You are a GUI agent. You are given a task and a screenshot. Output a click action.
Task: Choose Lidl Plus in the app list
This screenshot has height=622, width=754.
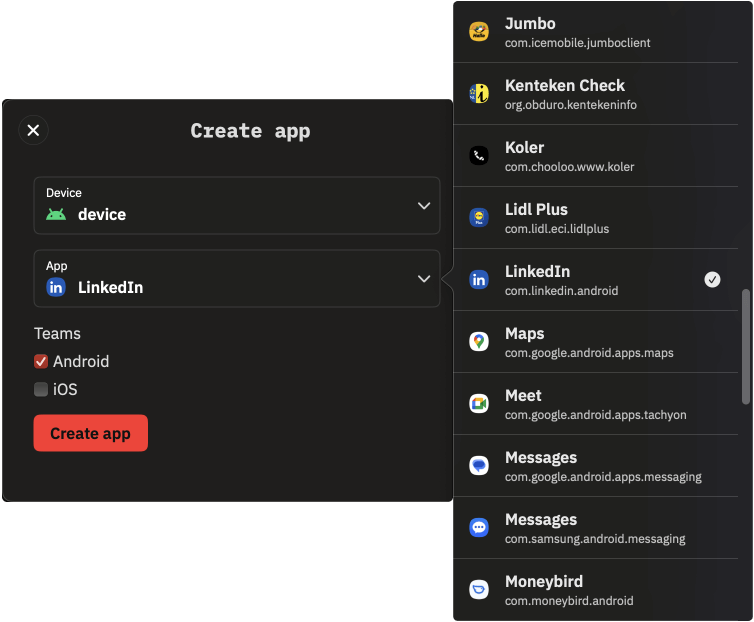[x=595, y=218]
